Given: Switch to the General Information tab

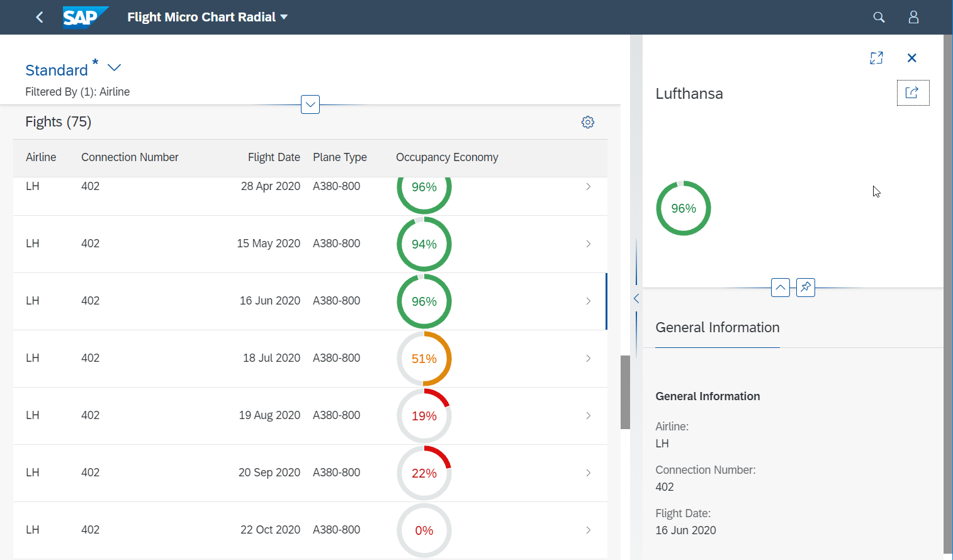Looking at the screenshot, I should click(717, 327).
